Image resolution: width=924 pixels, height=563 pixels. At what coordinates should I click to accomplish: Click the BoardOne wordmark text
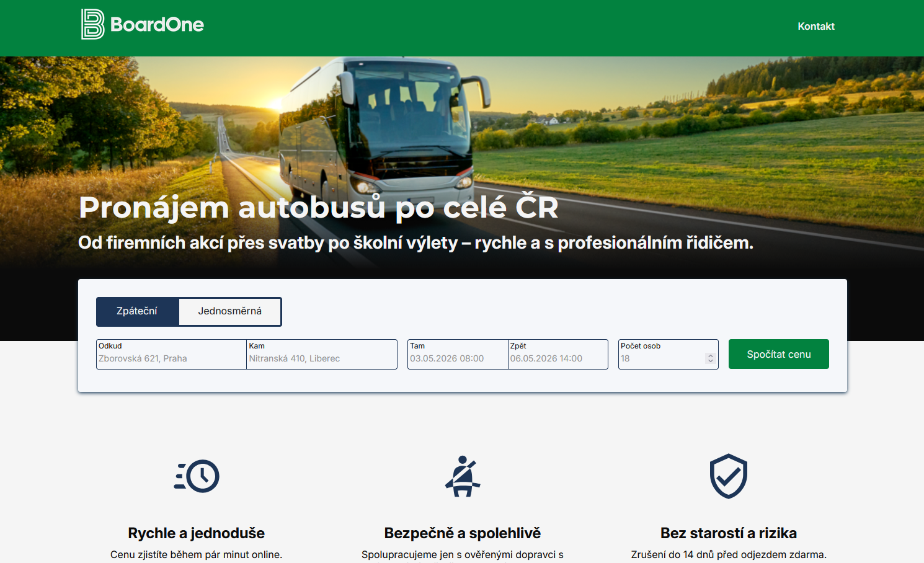[157, 25]
